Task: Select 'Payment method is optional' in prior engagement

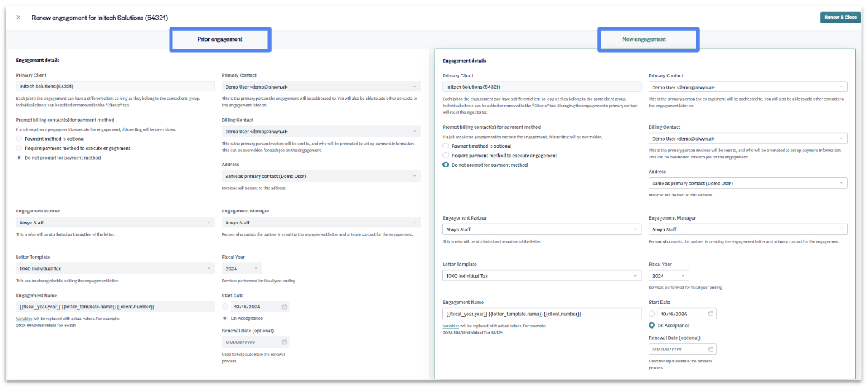Action: pos(19,139)
